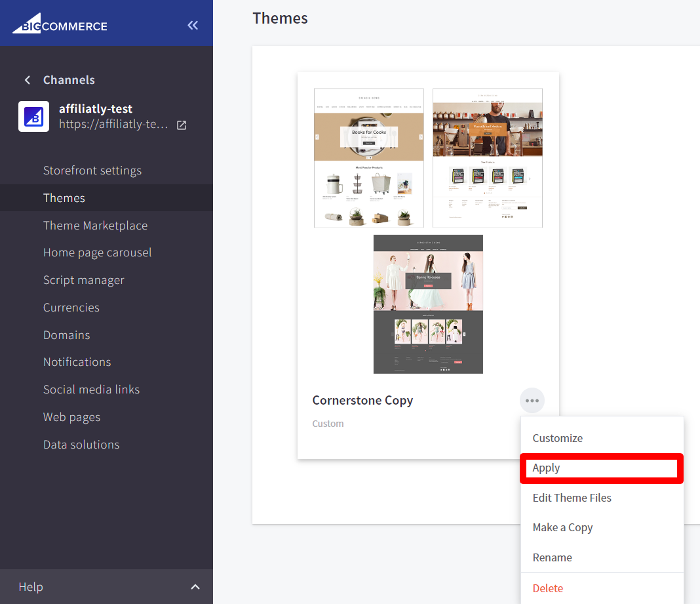700x604 pixels.
Task: Click coffee shop theme preview thumbnail
Action: pos(488,158)
